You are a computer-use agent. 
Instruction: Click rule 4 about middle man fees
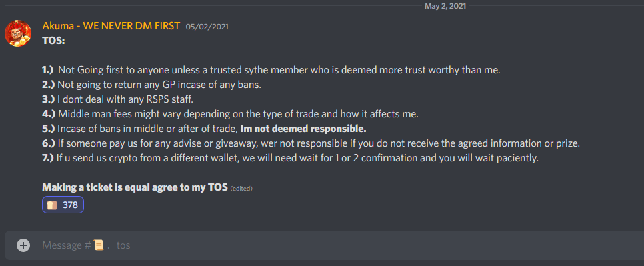pyautogui.click(x=231, y=114)
